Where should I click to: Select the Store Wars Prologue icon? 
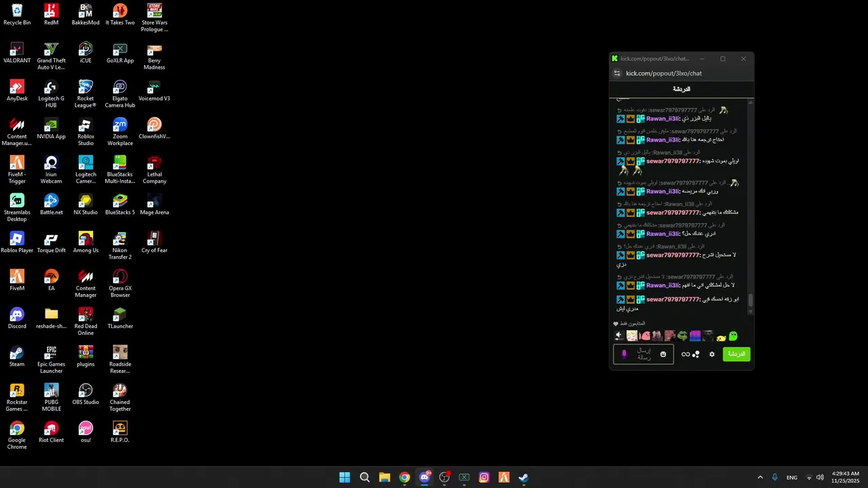click(154, 18)
